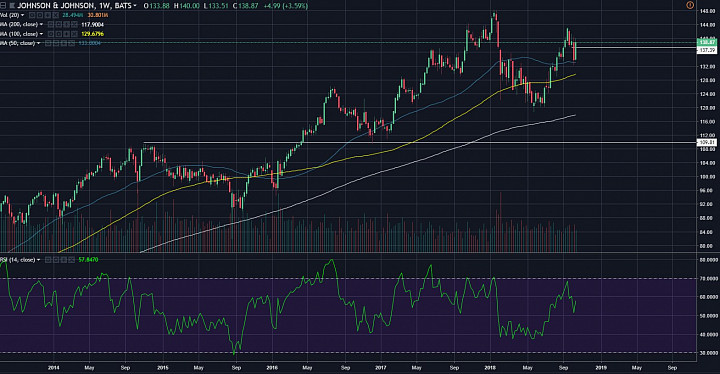Open the symbol dropdown after JOHNSON & JOHNSON, 1W, BATS
720x374 pixels.
coord(135,6)
